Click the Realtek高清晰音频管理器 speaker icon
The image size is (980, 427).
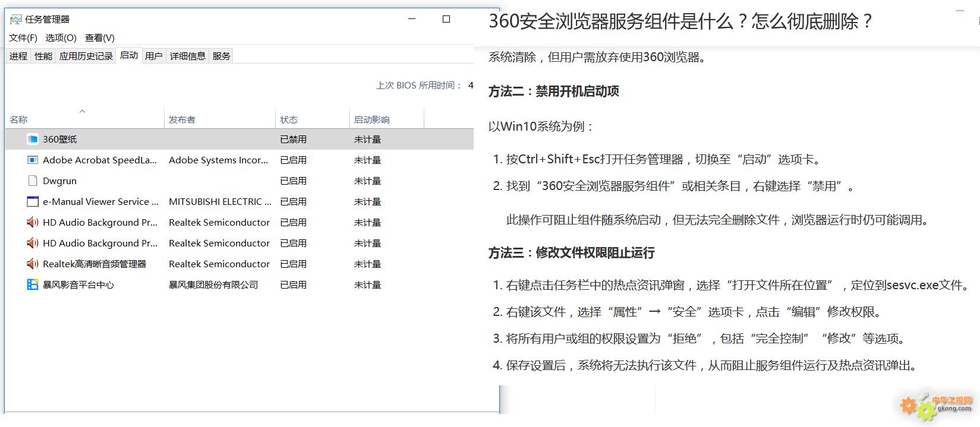[33, 264]
